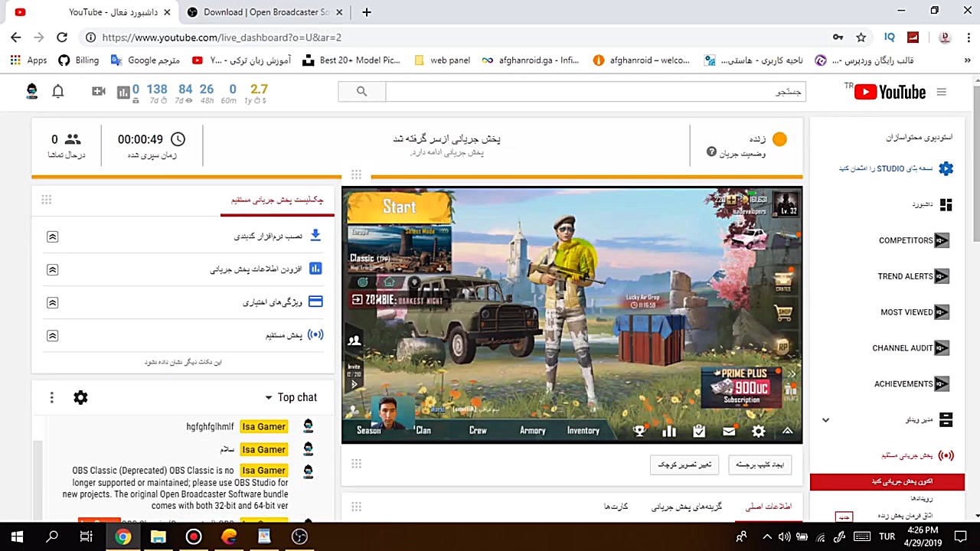The height and width of the screenshot is (551, 980).
Task: Collapse the first stream checklist item
Action: click(52, 236)
